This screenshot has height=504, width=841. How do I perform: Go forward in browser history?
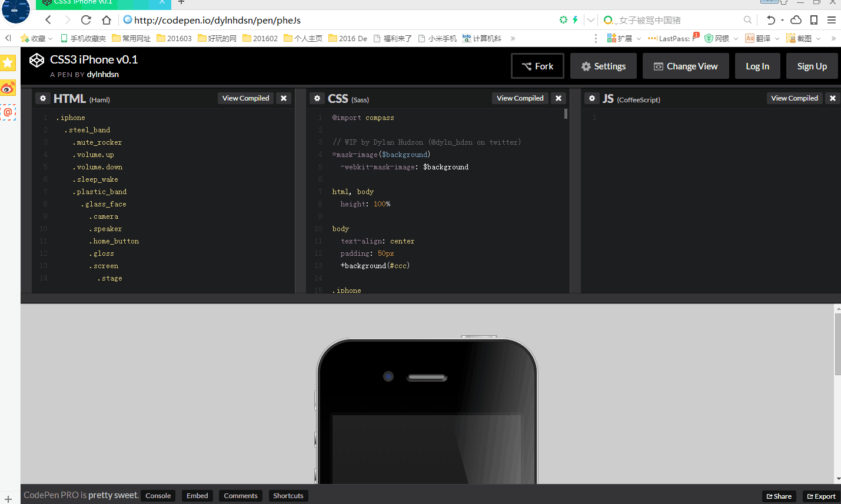[x=67, y=20]
